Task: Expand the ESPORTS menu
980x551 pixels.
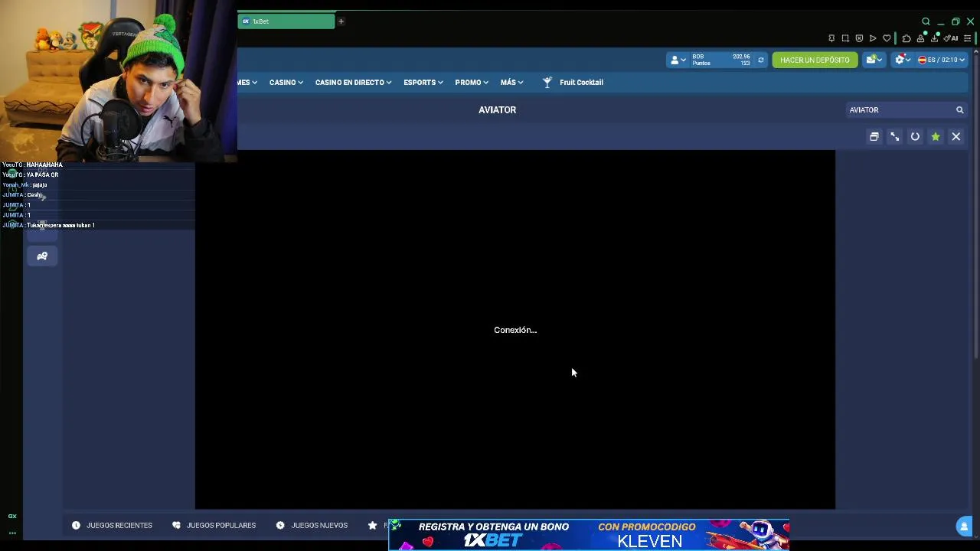Action: 423,83
